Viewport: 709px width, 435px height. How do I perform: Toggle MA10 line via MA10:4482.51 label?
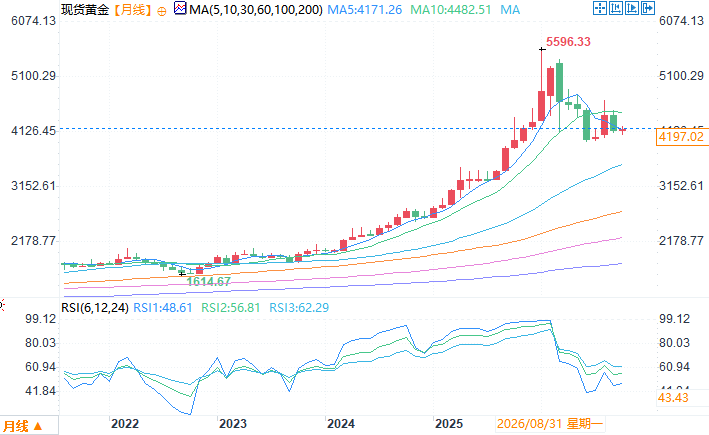450,9
